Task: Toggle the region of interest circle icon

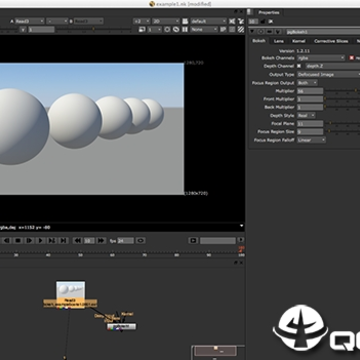Action: pyautogui.click(x=167, y=30)
